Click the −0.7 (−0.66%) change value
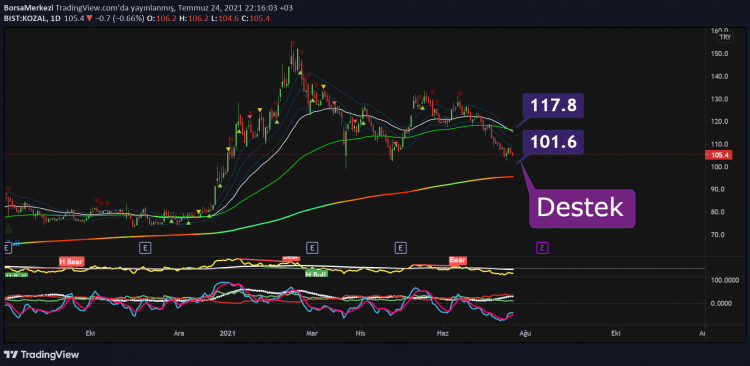Image resolution: width=750 pixels, height=366 pixels. [x=121, y=18]
